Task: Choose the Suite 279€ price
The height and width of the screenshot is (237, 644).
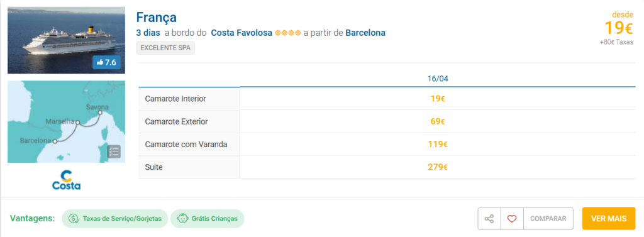Action: 438,167
